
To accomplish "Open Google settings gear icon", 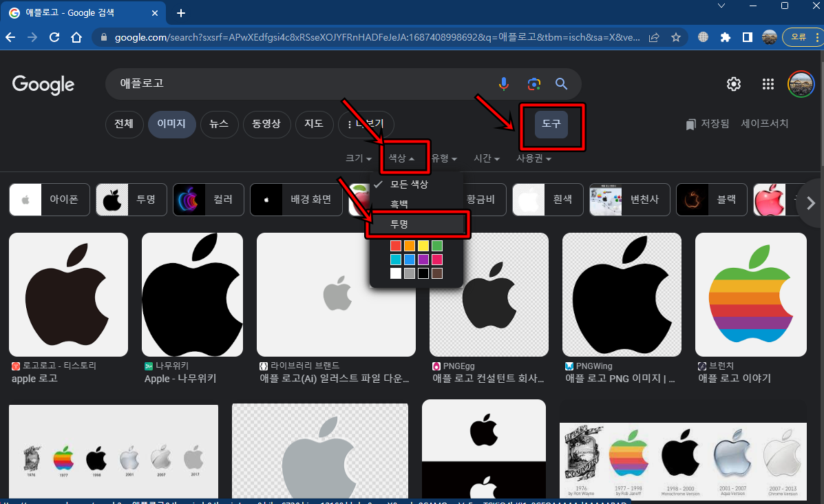I will point(734,83).
